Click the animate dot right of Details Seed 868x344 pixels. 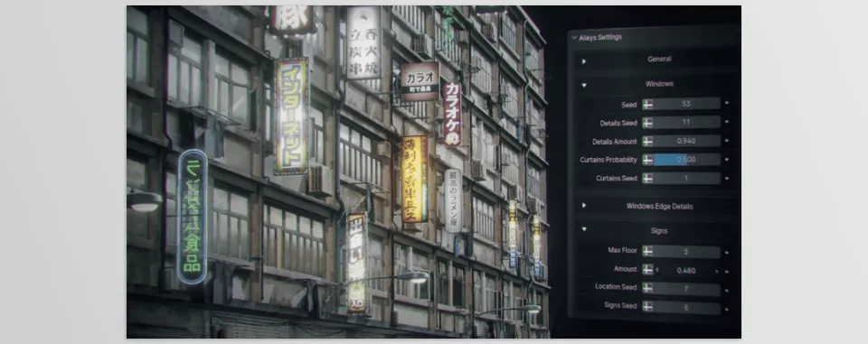(x=727, y=122)
